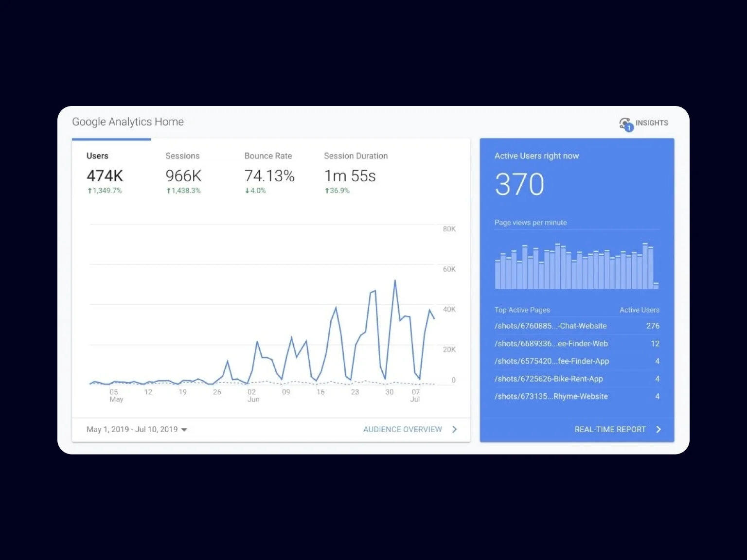Click the 1m 55s session duration value
747x560 pixels.
[x=350, y=176]
